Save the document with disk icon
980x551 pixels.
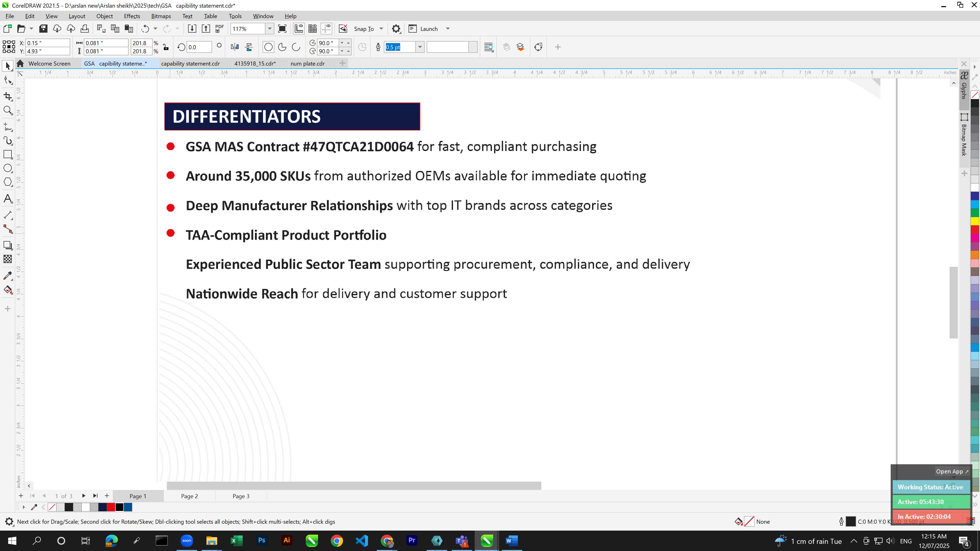(x=43, y=29)
